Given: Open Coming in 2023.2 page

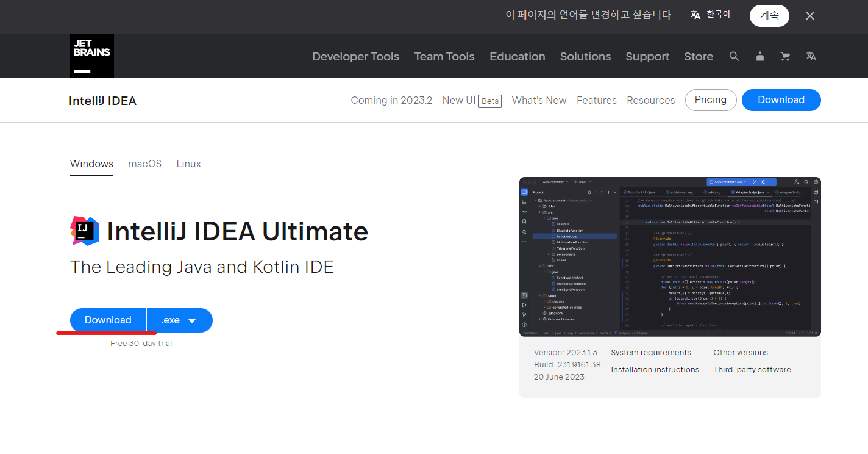Looking at the screenshot, I should pyautogui.click(x=391, y=100).
